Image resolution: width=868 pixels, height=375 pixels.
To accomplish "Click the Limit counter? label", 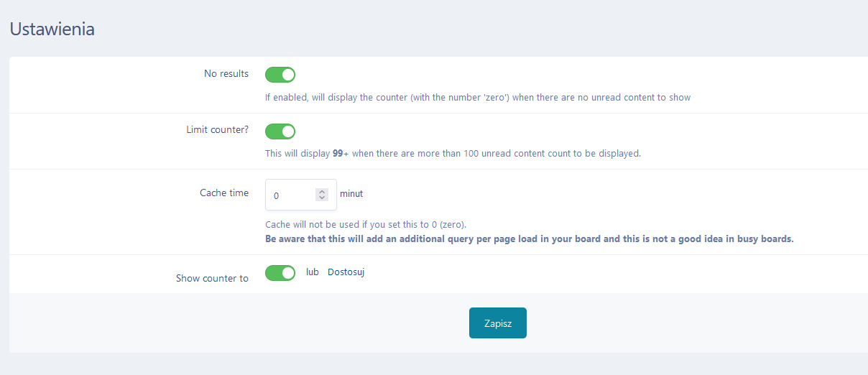I will tap(217, 130).
